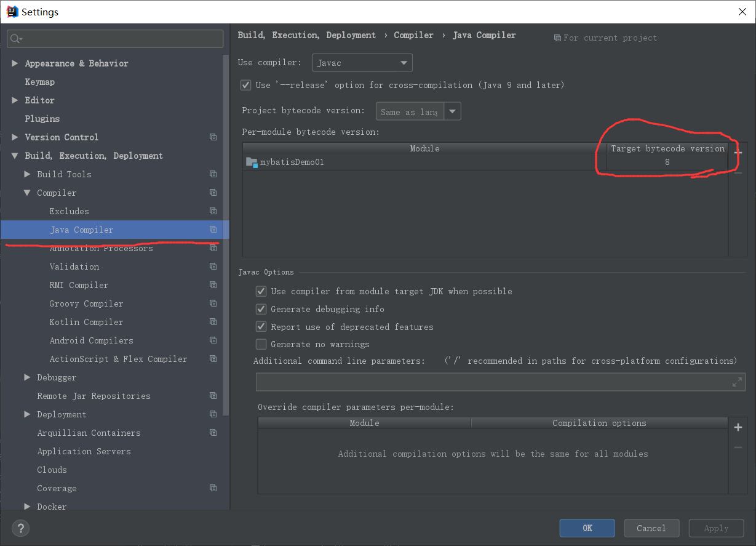Screen dimensions: 756x546
Task: Focus the settings search field
Action: point(115,39)
